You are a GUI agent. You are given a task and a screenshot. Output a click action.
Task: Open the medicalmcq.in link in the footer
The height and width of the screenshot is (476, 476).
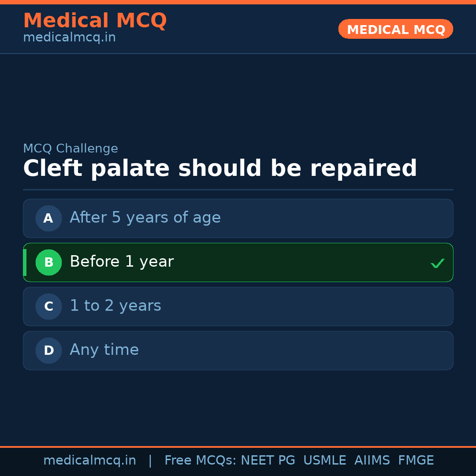[89, 461]
